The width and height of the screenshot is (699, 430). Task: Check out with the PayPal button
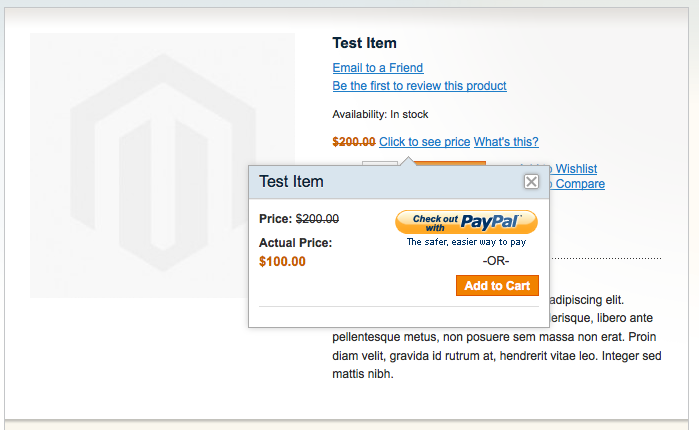(x=466, y=222)
